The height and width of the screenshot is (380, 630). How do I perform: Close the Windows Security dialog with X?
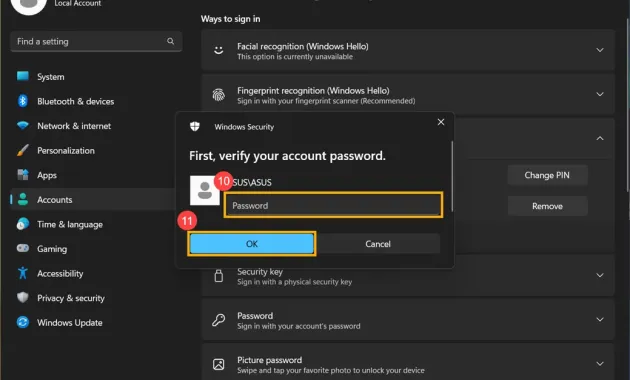441,122
